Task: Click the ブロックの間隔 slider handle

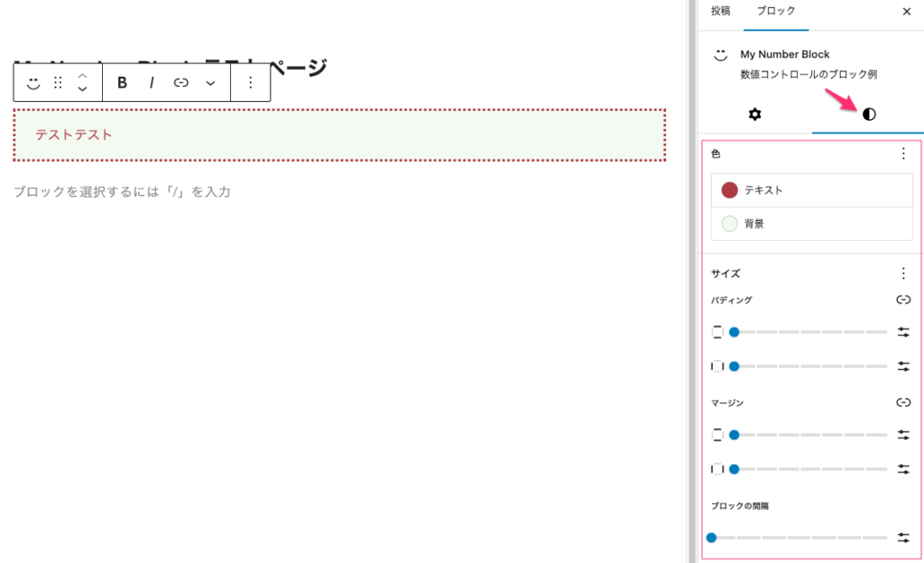Action: point(711,538)
